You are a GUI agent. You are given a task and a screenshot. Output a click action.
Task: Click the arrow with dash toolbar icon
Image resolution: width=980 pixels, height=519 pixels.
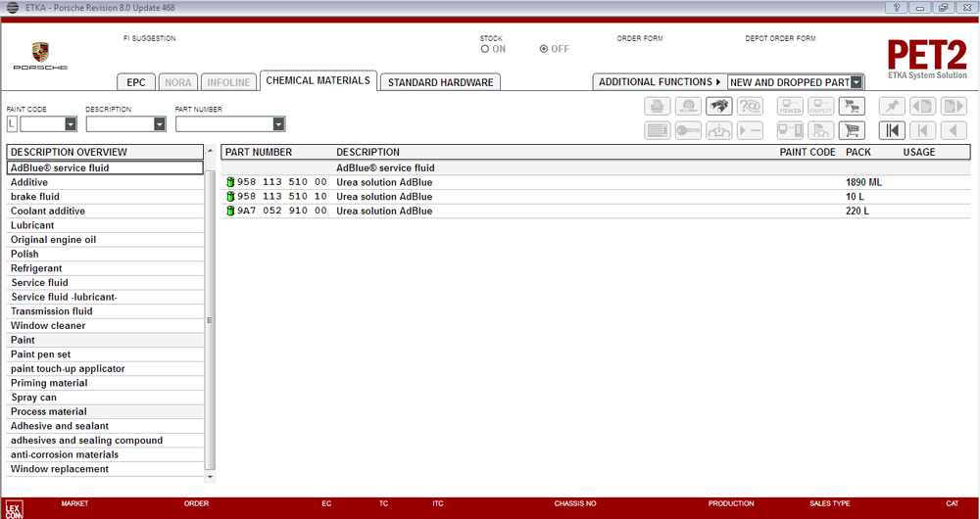click(x=750, y=130)
